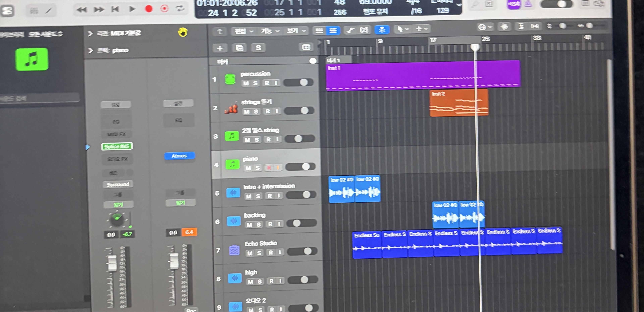644x312 pixels.
Task: Click the percussion drum icon
Action: 230,79
